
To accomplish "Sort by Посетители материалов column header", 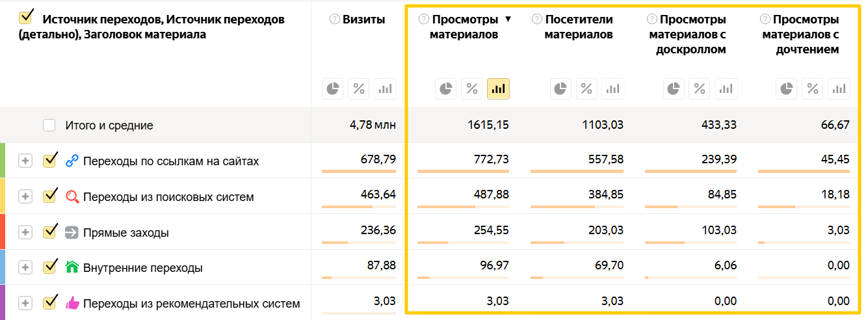I will click(x=579, y=27).
